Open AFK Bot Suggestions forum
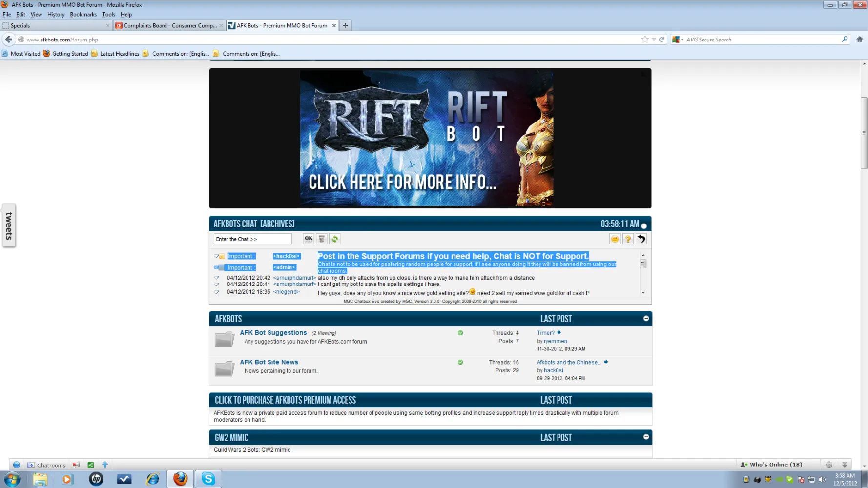This screenshot has width=868, height=488. [273, 333]
